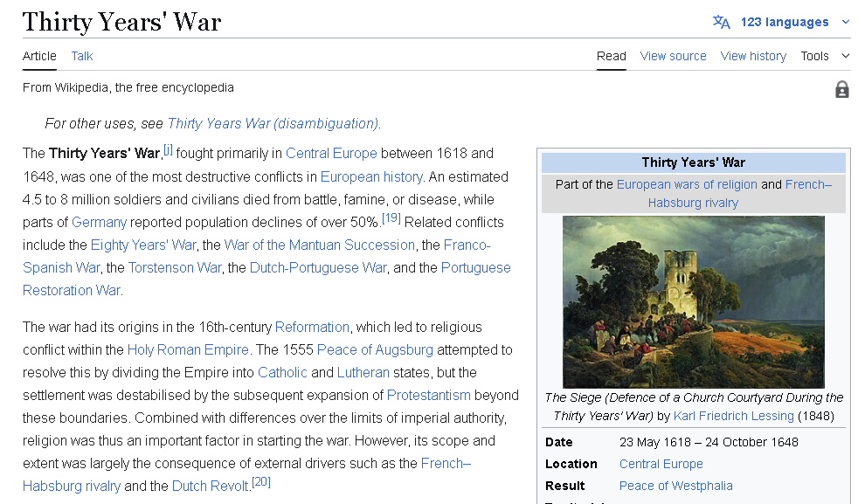Open the Peace of Westphalia link
Viewport: 858px width, 504px height.
click(675, 486)
